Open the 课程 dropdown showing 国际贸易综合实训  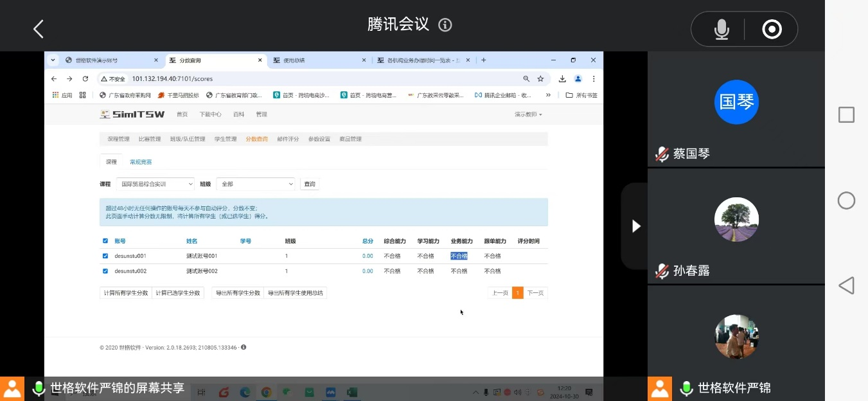click(x=155, y=184)
